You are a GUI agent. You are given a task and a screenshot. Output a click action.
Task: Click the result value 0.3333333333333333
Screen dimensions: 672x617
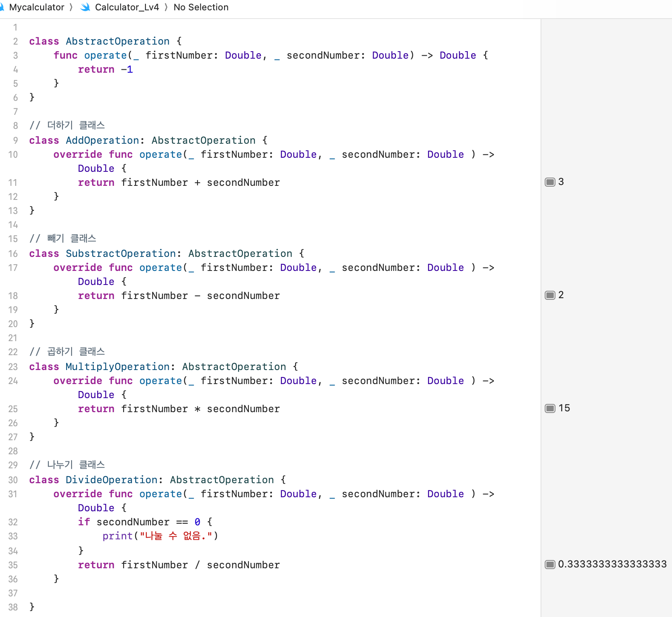(x=612, y=564)
